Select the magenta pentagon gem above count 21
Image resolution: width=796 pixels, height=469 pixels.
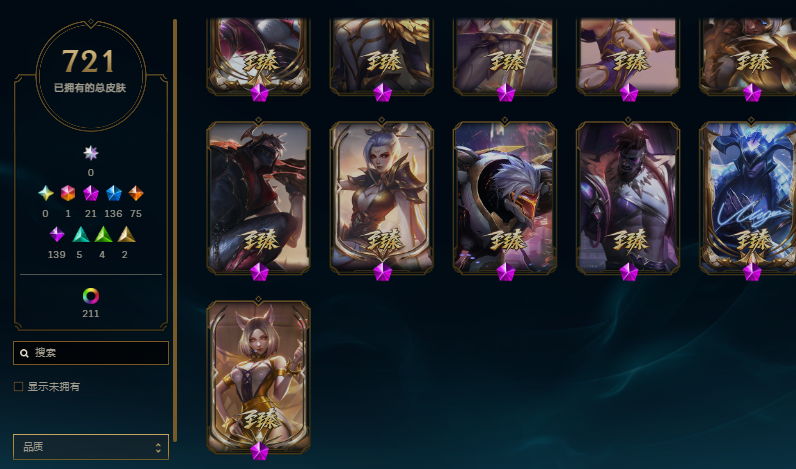[90, 193]
